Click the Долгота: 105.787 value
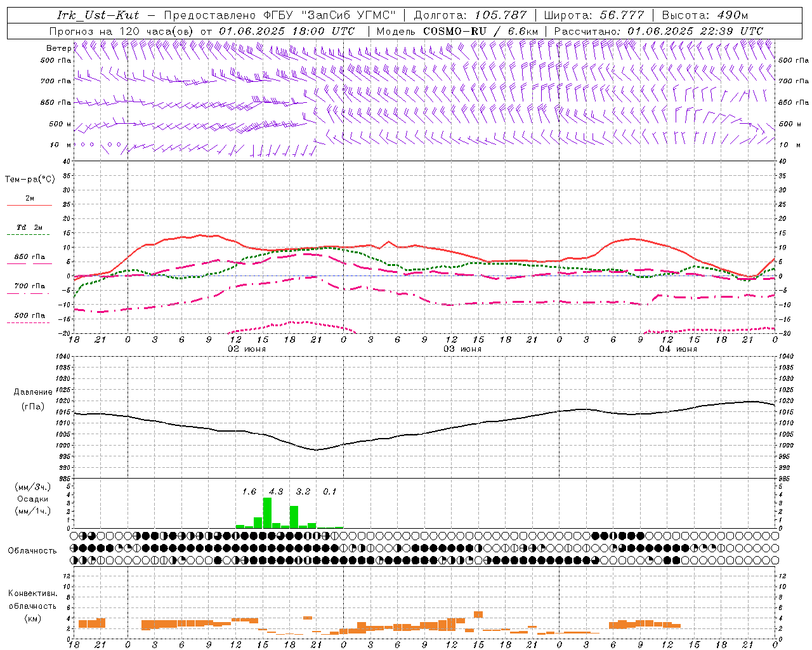812x650 pixels. click(x=470, y=15)
